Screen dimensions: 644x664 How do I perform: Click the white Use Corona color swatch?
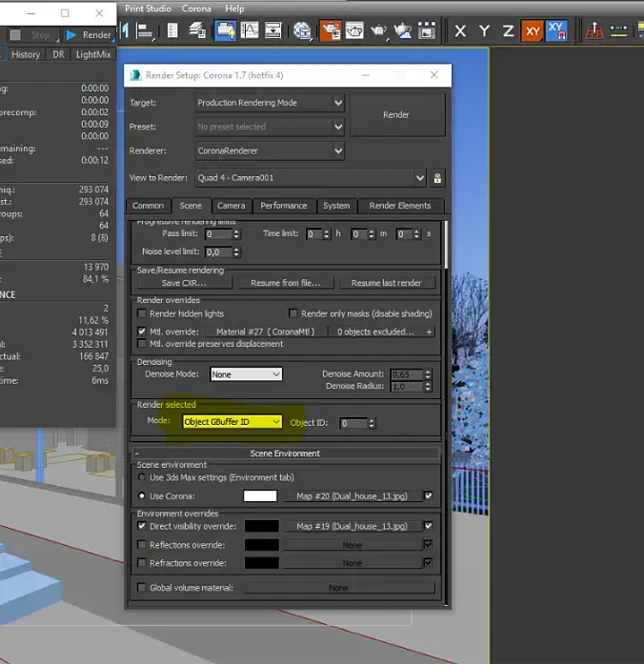point(260,496)
